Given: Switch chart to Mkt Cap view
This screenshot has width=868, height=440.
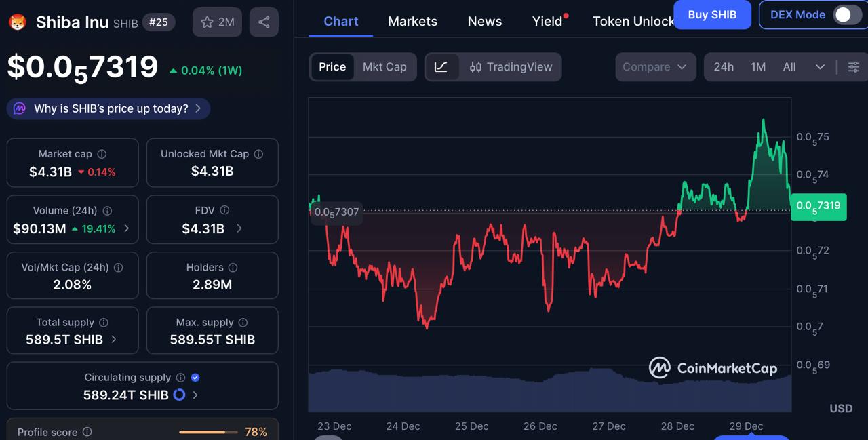Looking at the screenshot, I should tap(384, 66).
